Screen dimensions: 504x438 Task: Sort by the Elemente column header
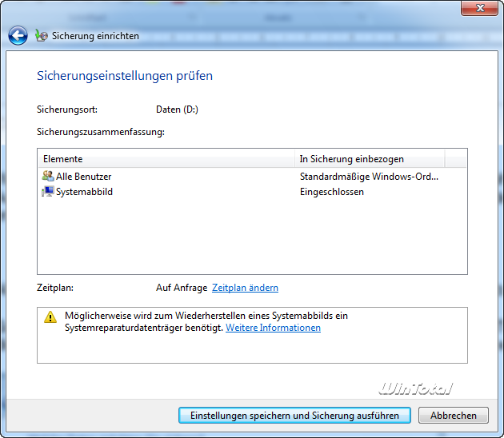click(166, 158)
